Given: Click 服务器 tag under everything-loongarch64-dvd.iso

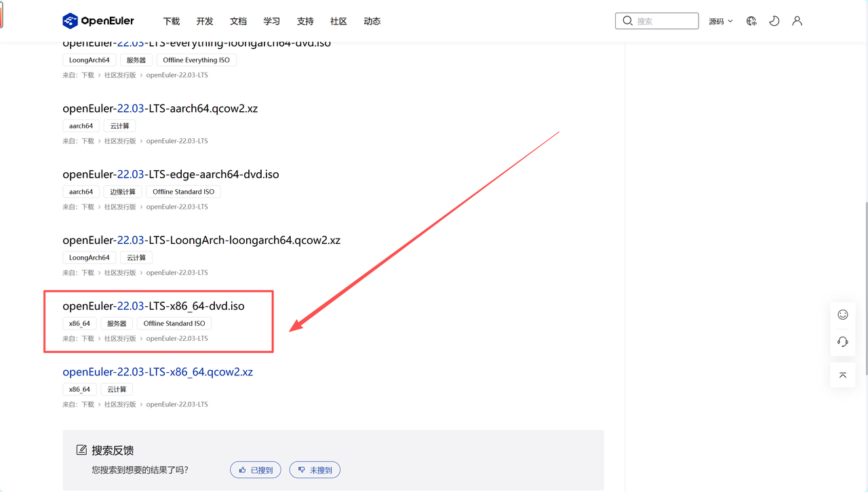Looking at the screenshot, I should point(136,60).
